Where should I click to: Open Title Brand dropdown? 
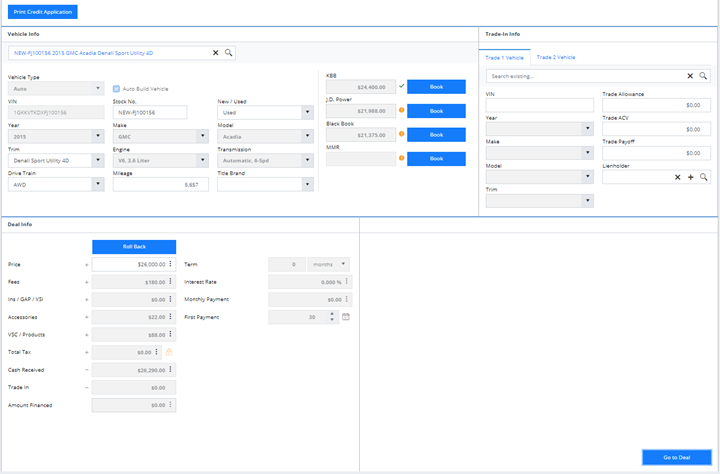(308, 184)
